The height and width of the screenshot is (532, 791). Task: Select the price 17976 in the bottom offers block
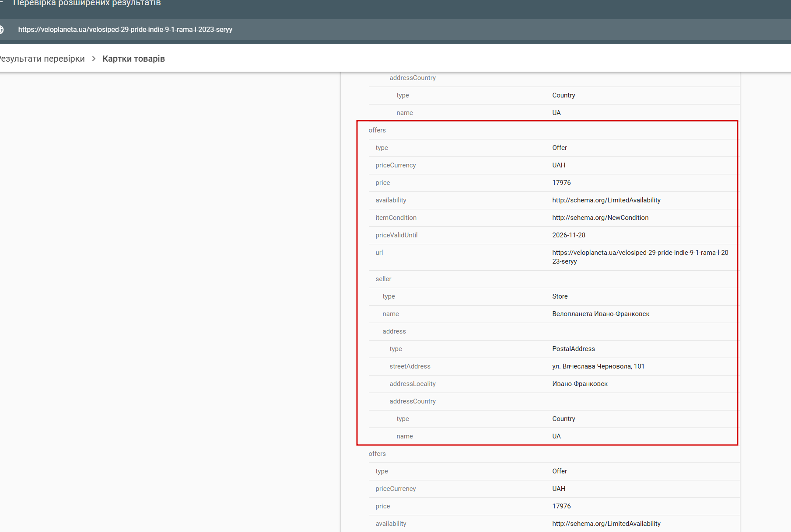coord(561,506)
